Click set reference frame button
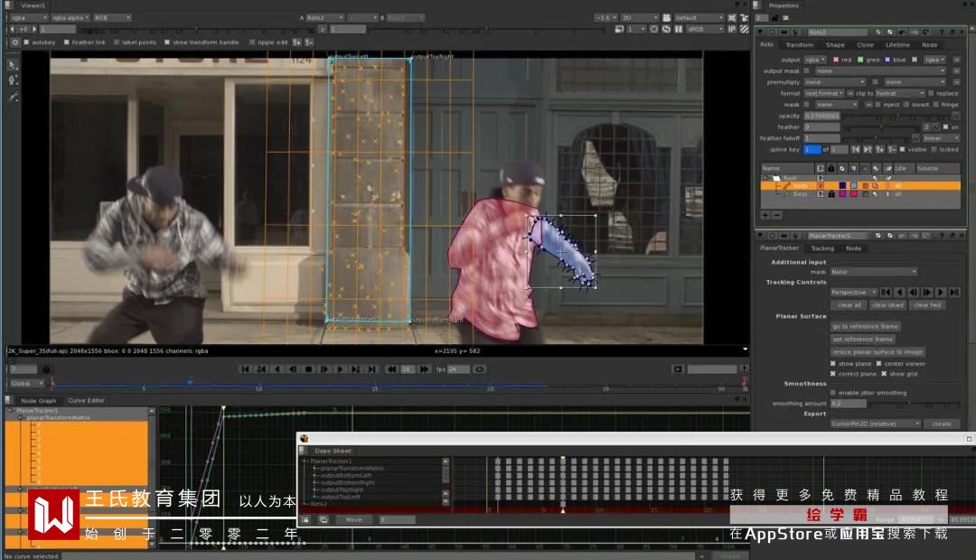The height and width of the screenshot is (560, 976). click(x=862, y=339)
